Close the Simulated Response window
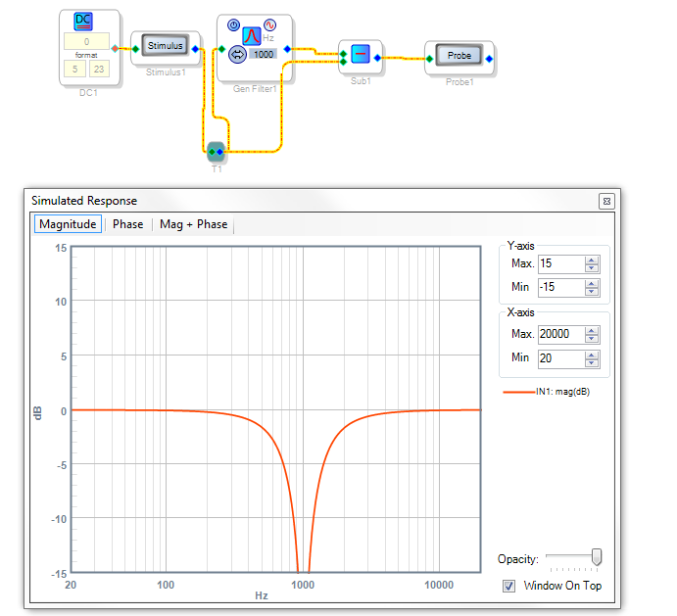 606,201
